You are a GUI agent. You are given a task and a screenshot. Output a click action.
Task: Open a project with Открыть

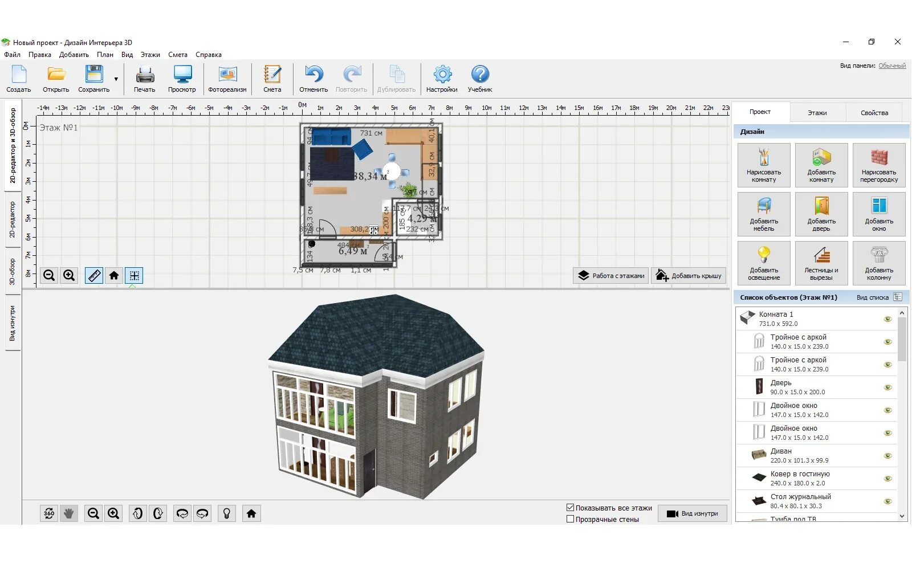(x=56, y=79)
